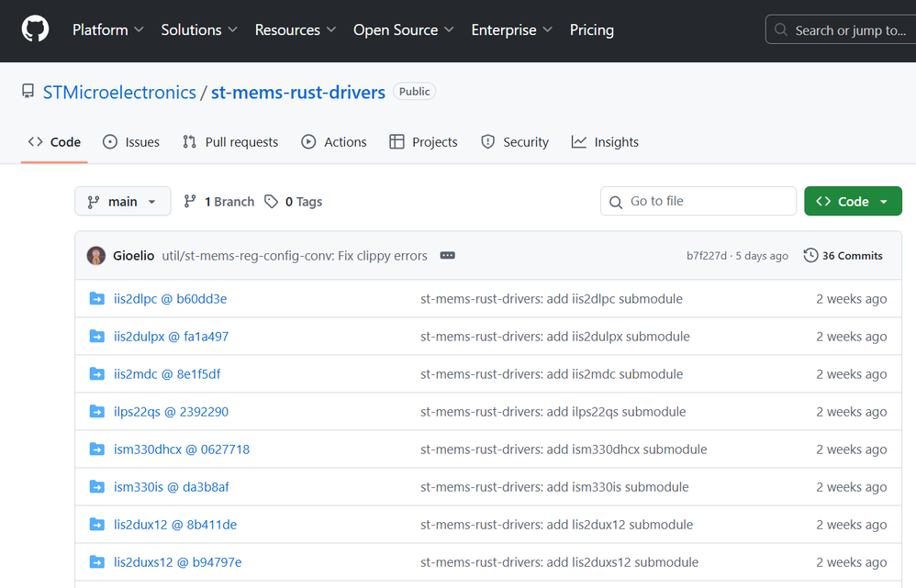Expand the Resources navigation dropdown

(x=294, y=29)
